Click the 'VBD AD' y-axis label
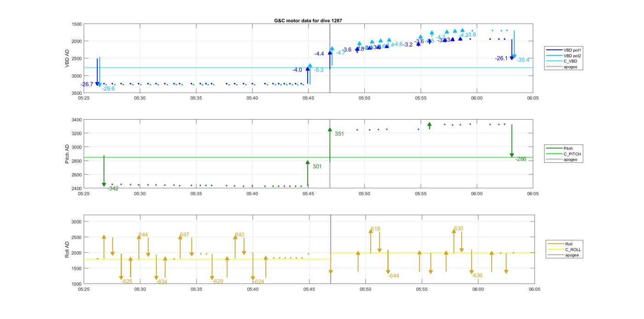 point(67,58)
